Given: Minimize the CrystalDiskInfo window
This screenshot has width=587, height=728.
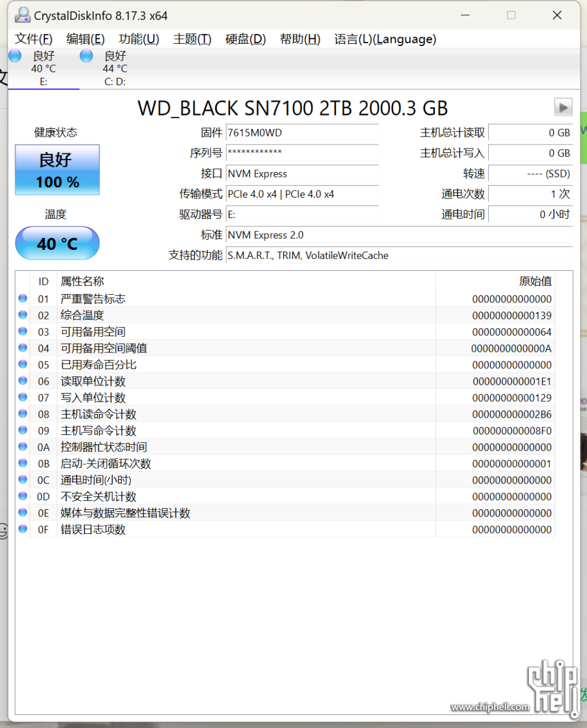Looking at the screenshot, I should [x=465, y=15].
